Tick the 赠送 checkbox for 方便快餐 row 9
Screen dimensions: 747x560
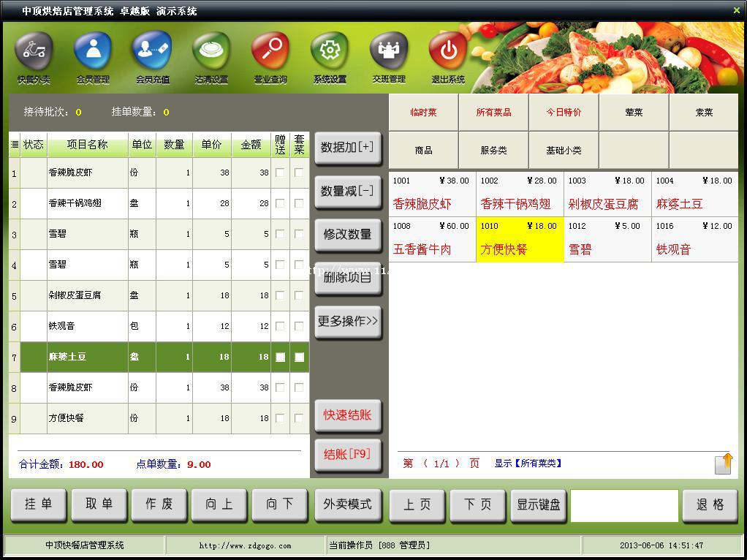[280, 418]
